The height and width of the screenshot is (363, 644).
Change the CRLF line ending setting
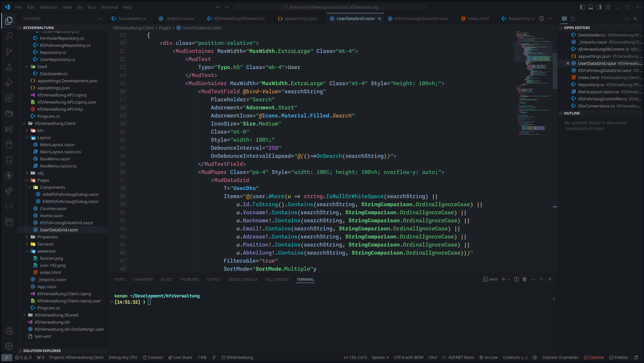click(x=433, y=358)
